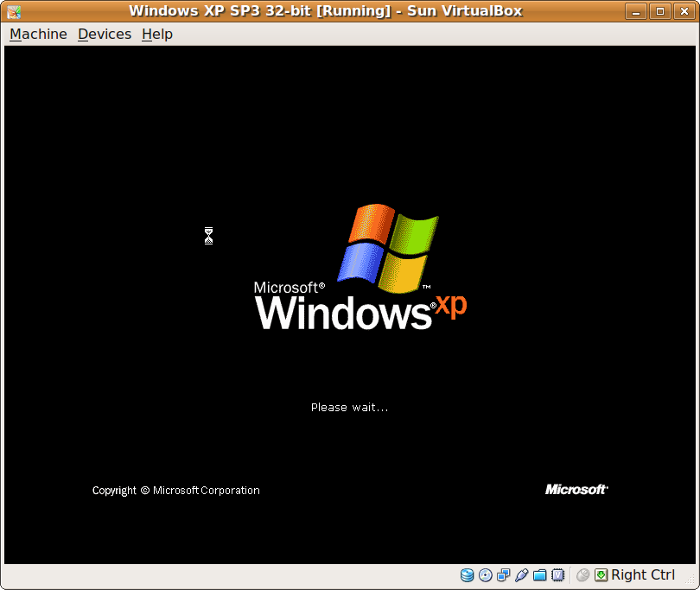Select the network adapters status icon
This screenshot has width=700, height=590.
[503, 574]
